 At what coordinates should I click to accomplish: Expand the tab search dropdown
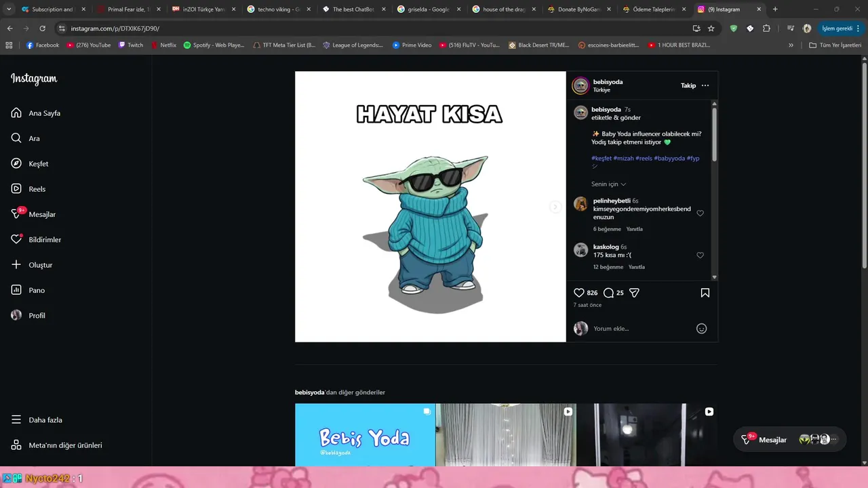tap(8, 9)
